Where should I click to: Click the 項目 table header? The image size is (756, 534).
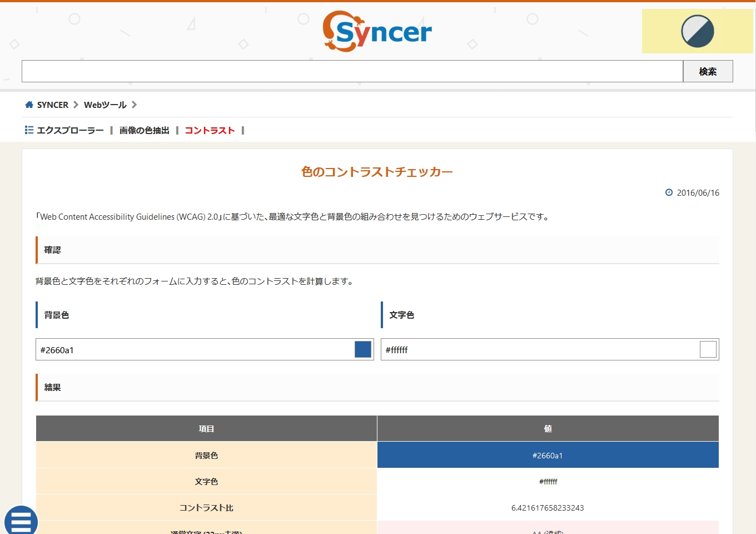pos(206,428)
